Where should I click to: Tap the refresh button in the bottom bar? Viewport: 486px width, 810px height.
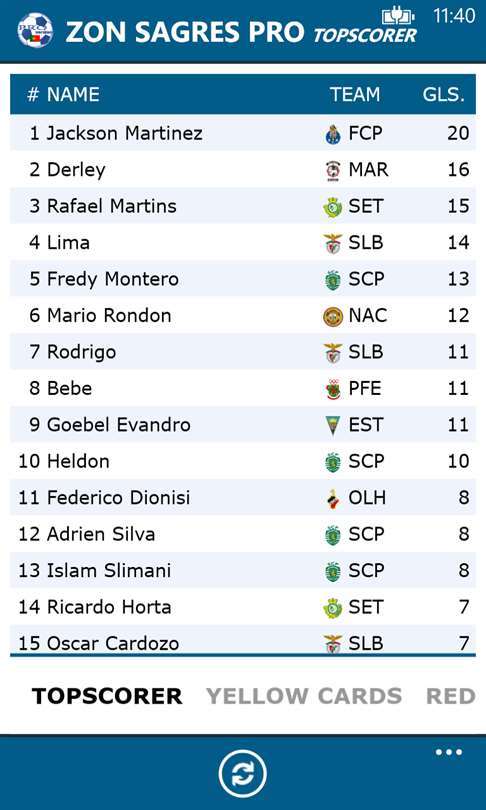pyautogui.click(x=242, y=774)
